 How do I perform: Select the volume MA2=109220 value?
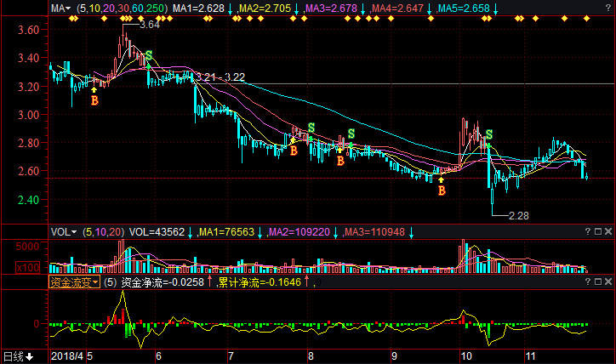299,232
